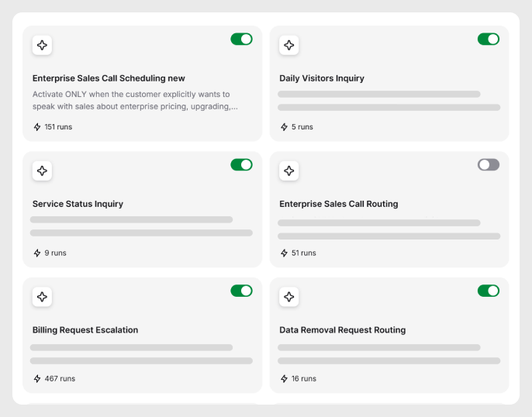The height and width of the screenshot is (417, 532).
Task: Click lightning icon next to 151 runs
Action: [37, 127]
